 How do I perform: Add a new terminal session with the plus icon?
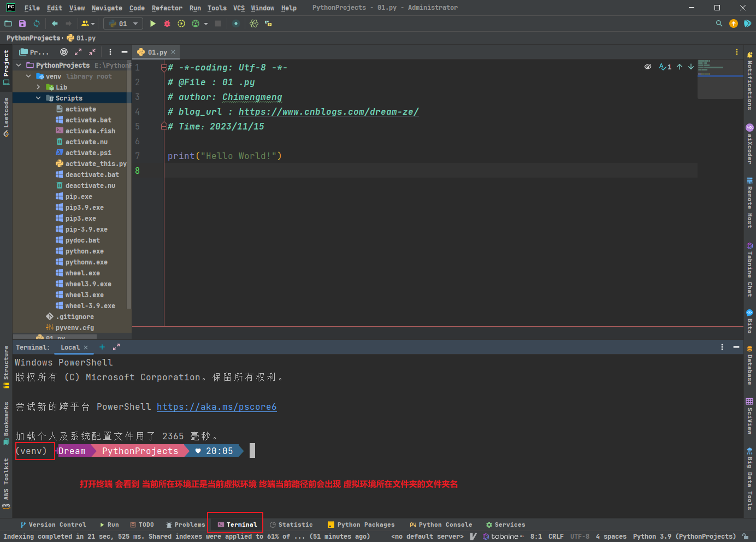click(x=102, y=347)
